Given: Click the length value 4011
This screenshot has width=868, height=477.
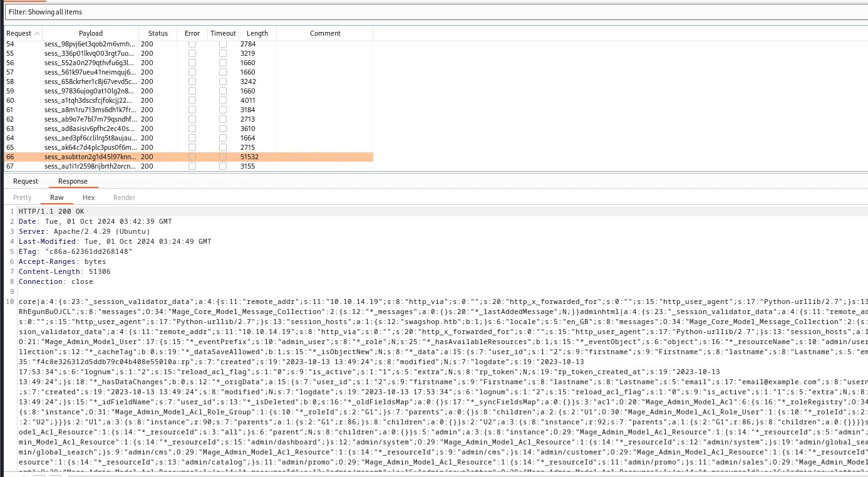Looking at the screenshot, I should 247,100.
